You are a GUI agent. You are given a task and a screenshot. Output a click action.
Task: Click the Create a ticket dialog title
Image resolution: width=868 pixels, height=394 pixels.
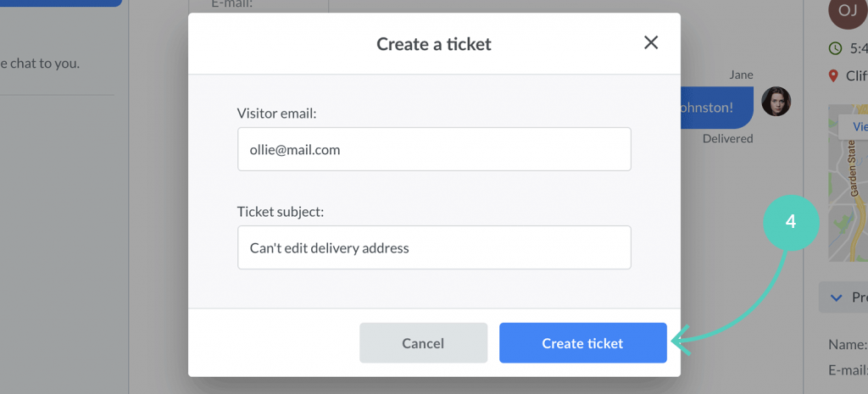(x=434, y=44)
